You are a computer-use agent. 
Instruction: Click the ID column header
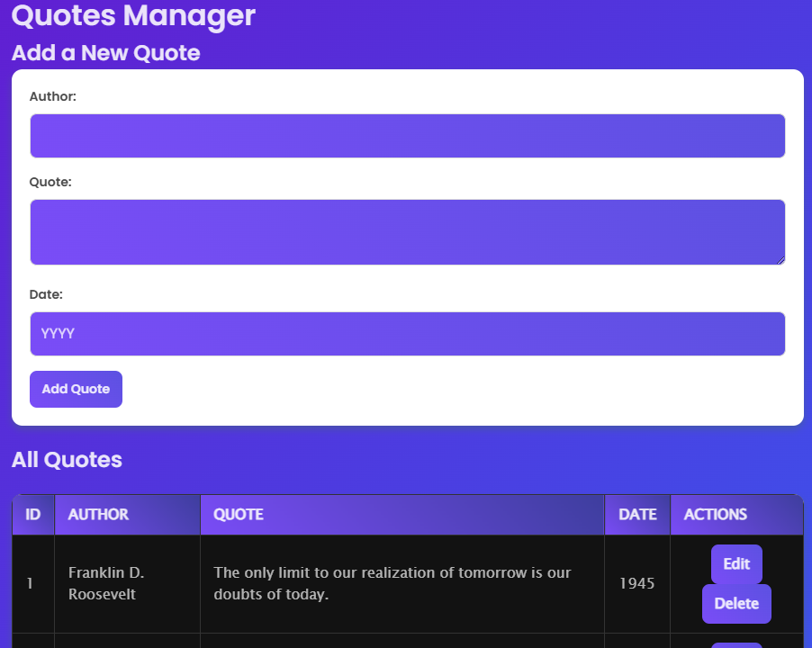coord(33,515)
